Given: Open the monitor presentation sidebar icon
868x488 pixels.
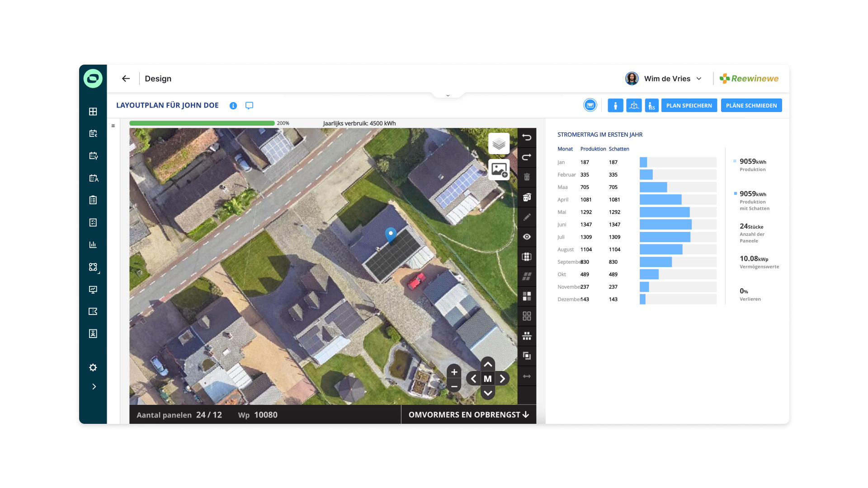Looking at the screenshot, I should pos(93,290).
